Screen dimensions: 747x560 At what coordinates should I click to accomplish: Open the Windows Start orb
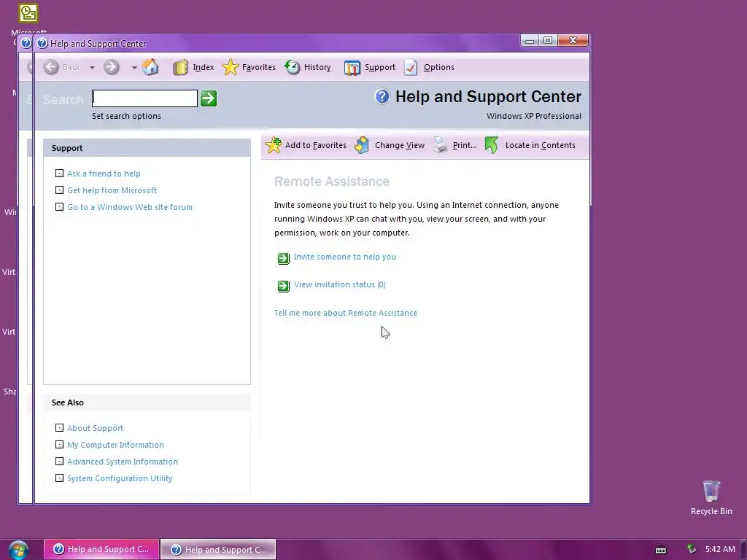[18, 550]
